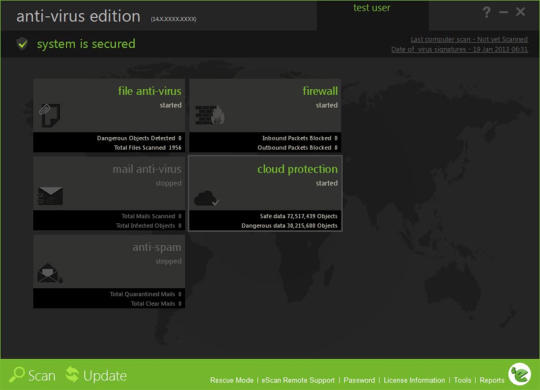Click 'Outbound Packets Blocked' line
This screenshot has height=390, width=540.
pos(298,147)
